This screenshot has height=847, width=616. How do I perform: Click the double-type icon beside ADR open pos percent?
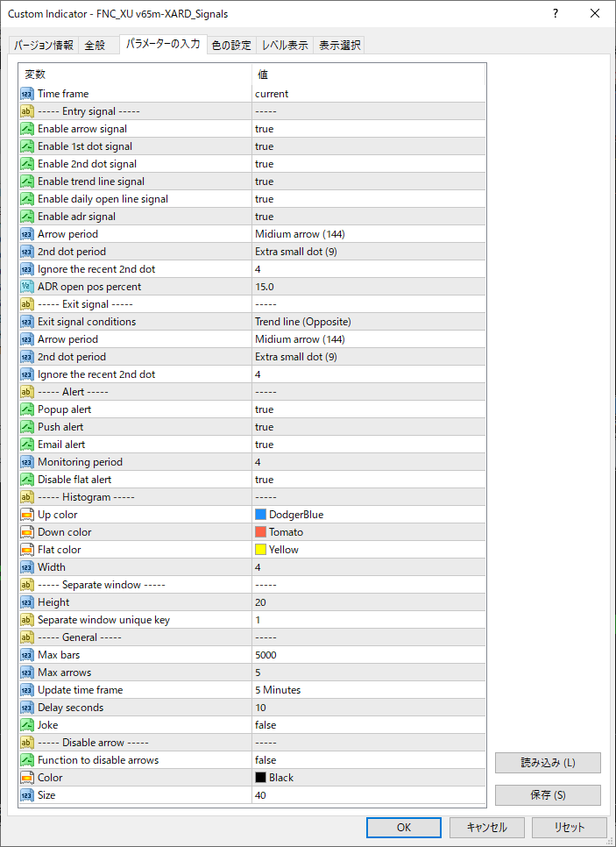[x=26, y=287]
